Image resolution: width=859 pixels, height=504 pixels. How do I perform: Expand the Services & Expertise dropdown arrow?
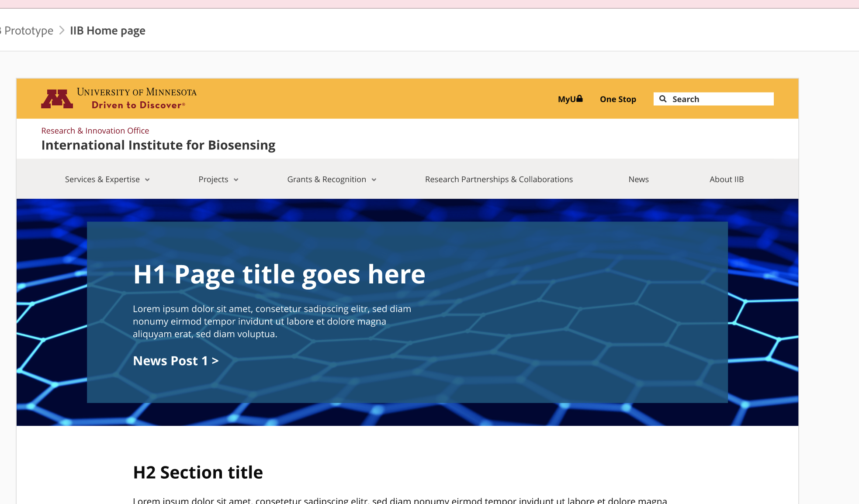pos(147,180)
